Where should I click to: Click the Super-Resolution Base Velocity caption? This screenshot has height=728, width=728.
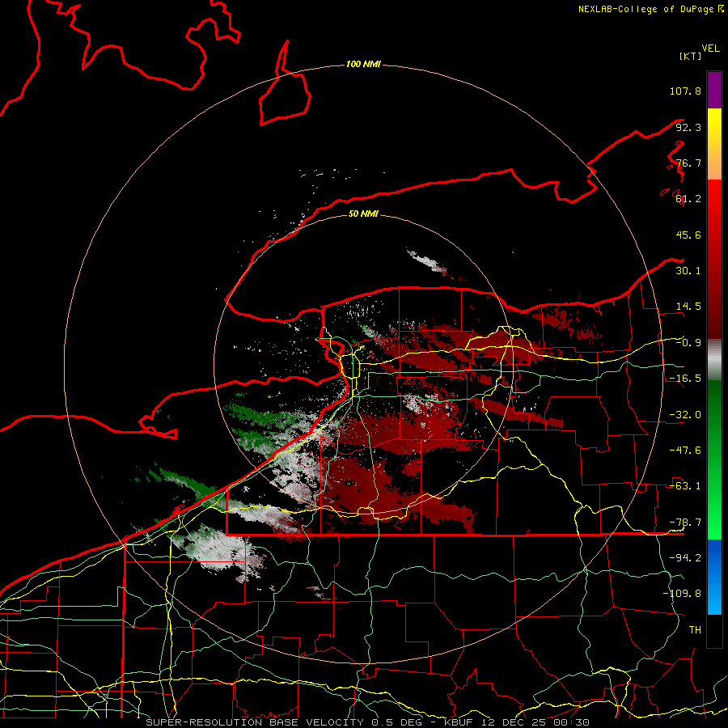(x=367, y=722)
